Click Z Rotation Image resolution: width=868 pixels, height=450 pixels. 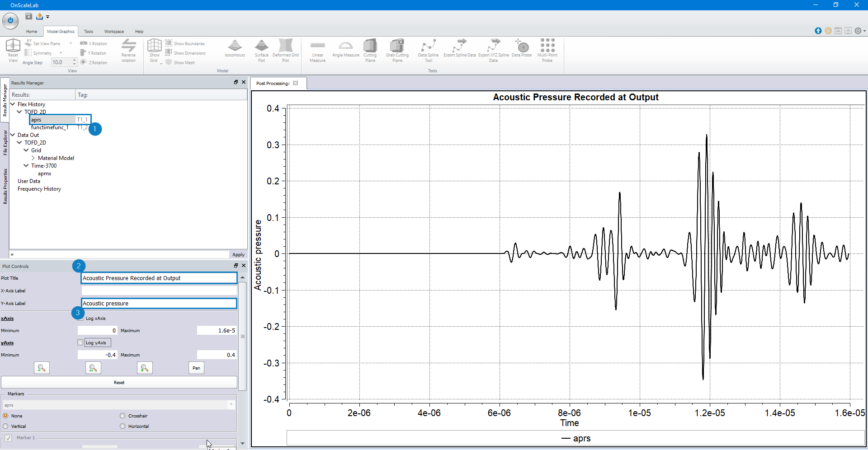pos(94,62)
